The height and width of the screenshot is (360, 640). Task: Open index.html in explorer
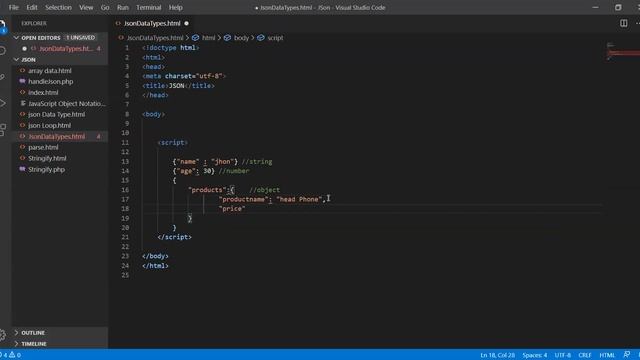[43, 93]
